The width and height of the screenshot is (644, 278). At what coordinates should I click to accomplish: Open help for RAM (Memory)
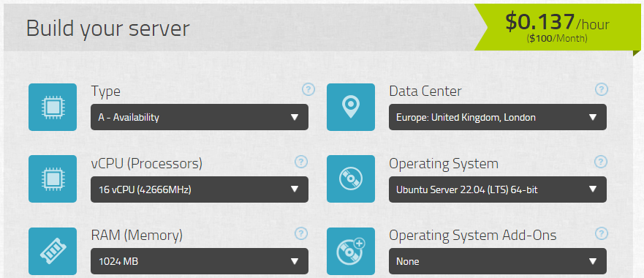click(301, 233)
